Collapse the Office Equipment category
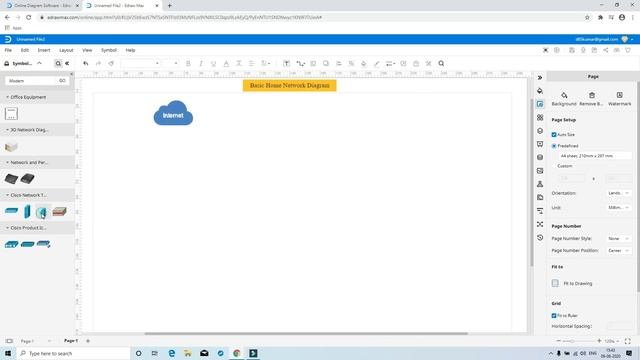 (7, 97)
